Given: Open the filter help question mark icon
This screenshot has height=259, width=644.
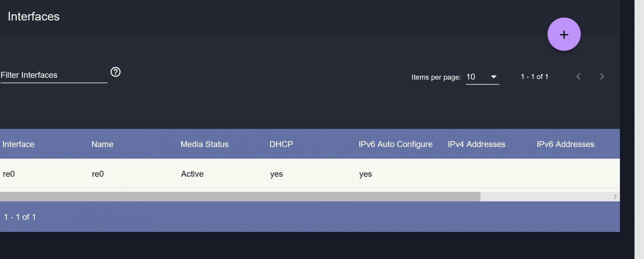Looking at the screenshot, I should (x=116, y=72).
